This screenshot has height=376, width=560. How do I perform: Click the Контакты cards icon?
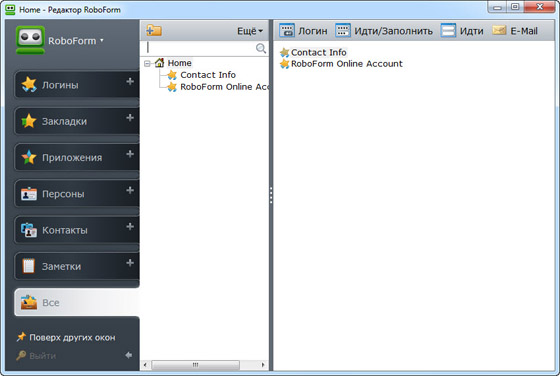[x=29, y=230]
